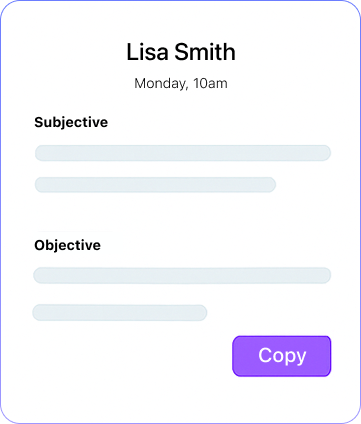Viewport: 361px width, 424px height.
Task: Click the shortest placeholder line under Objective
Action: click(x=120, y=313)
